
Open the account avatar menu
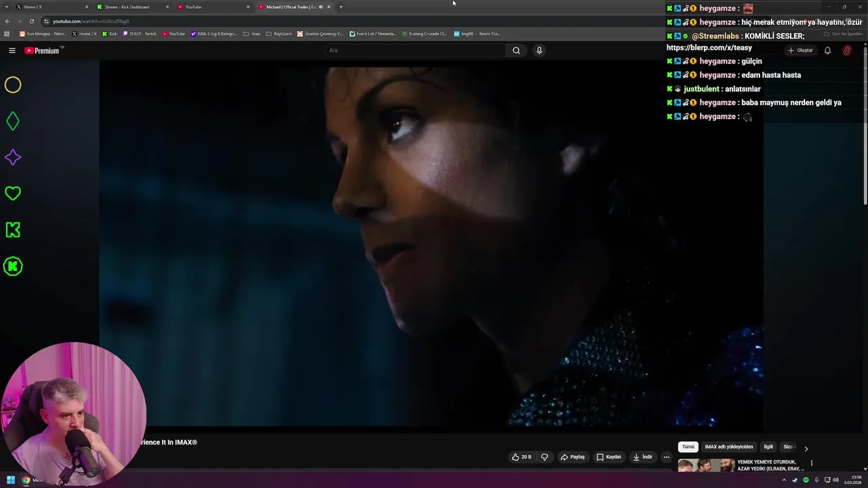(847, 50)
